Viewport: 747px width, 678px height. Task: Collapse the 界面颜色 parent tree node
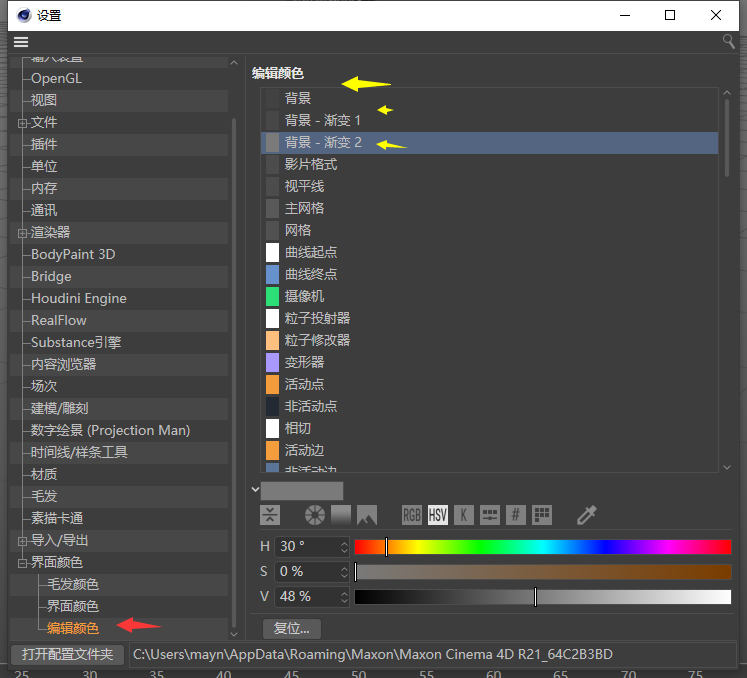[x=22, y=564]
